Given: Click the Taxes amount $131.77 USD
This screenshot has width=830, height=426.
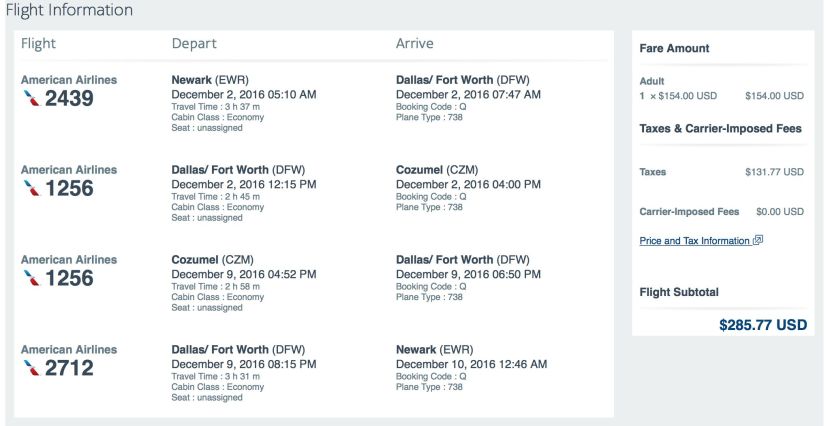Looking at the screenshot, I should coord(774,172).
